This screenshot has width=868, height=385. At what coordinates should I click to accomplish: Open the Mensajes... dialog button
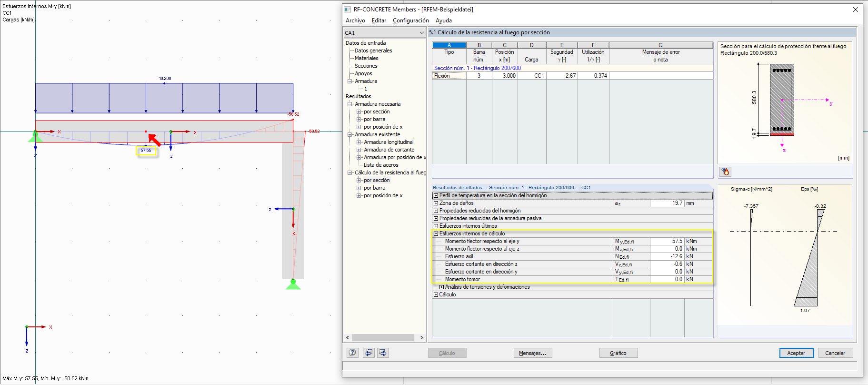[533, 353]
